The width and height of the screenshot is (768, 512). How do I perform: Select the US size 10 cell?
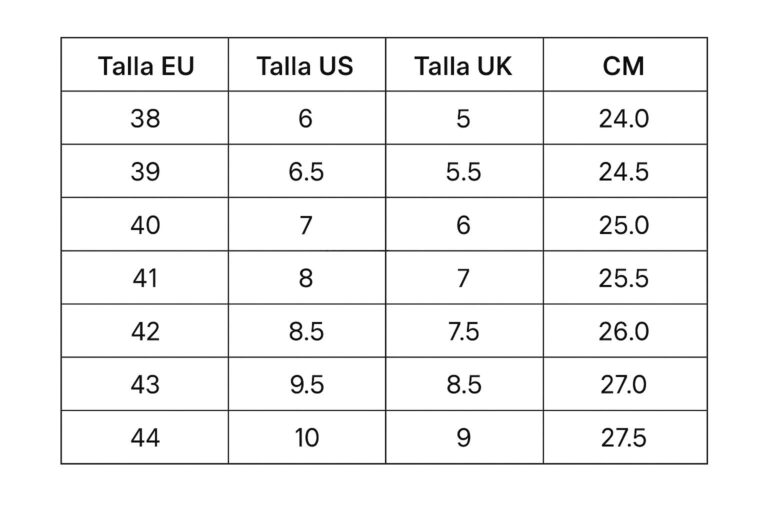(305, 437)
